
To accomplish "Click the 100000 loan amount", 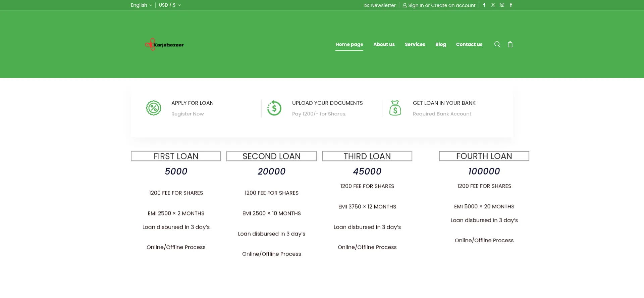I will click(484, 171).
